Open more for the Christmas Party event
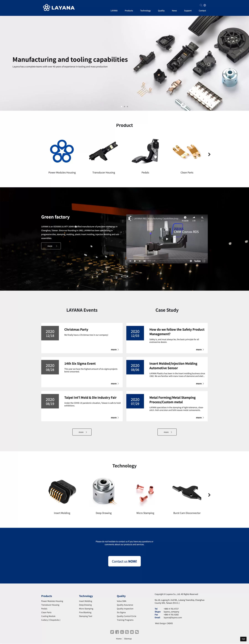Viewport: 249px width, 644px height. click(115, 349)
